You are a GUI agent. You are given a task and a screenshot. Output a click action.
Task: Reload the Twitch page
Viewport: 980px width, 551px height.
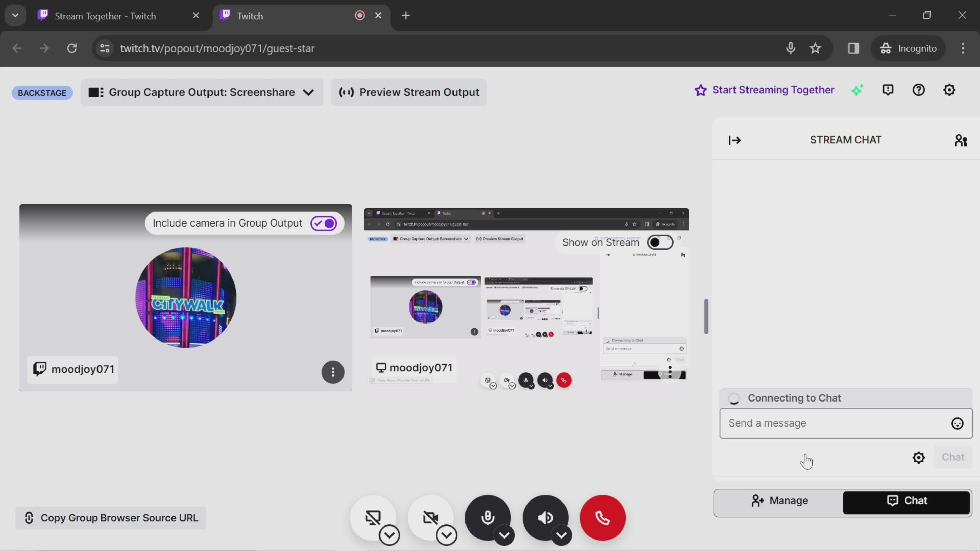(x=72, y=48)
